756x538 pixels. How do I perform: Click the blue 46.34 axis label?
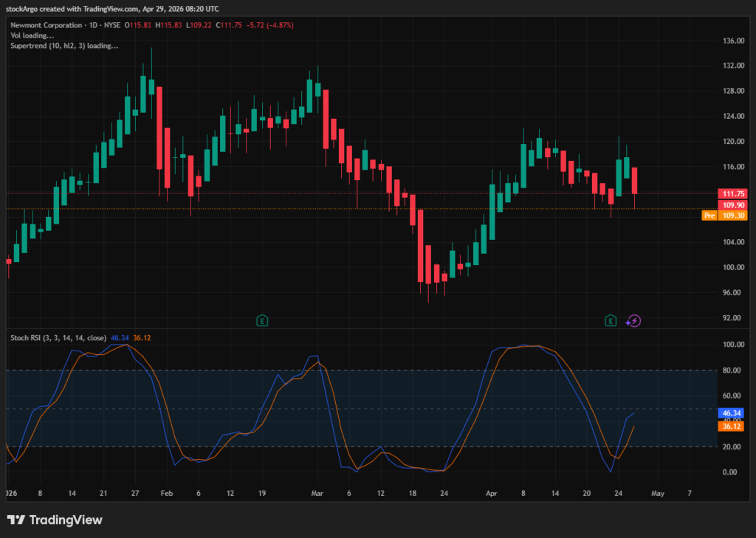click(730, 413)
